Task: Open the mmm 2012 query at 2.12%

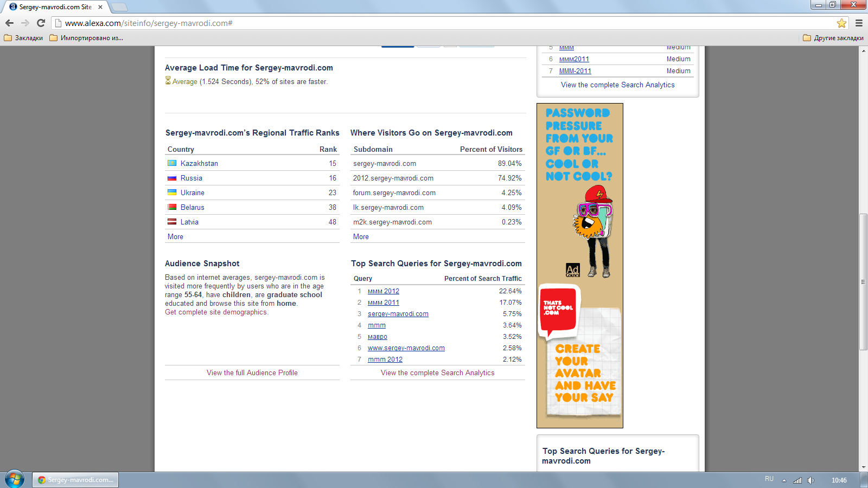Action: point(385,359)
